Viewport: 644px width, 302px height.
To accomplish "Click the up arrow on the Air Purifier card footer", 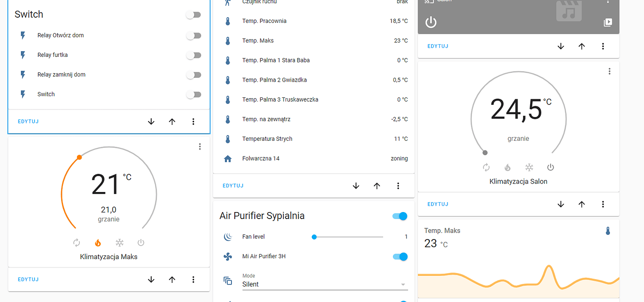I will [x=377, y=185].
